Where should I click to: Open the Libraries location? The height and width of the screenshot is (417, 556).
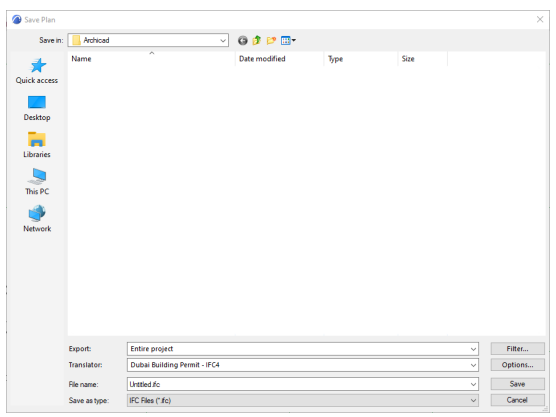click(x=37, y=145)
